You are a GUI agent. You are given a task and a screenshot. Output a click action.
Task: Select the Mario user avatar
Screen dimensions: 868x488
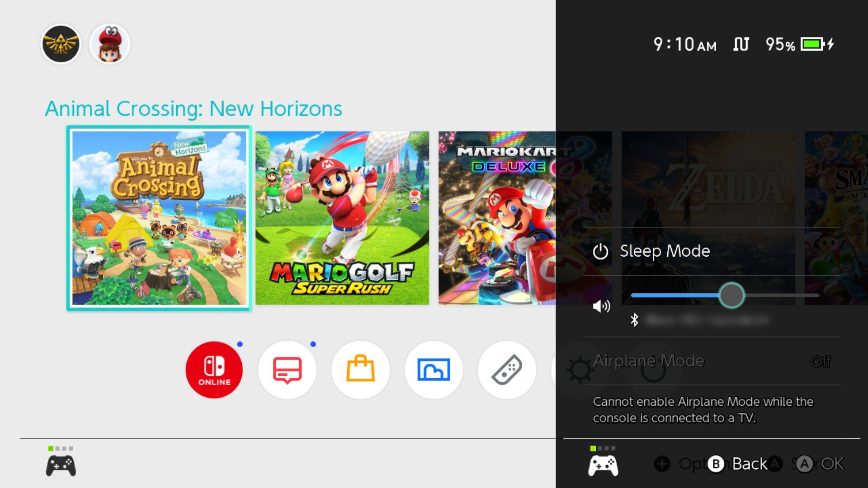click(x=110, y=44)
